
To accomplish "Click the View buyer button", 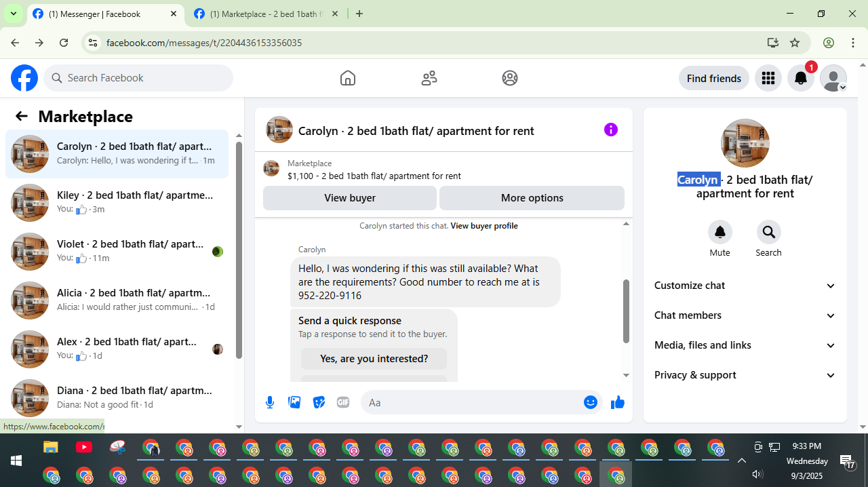I will (x=350, y=198).
